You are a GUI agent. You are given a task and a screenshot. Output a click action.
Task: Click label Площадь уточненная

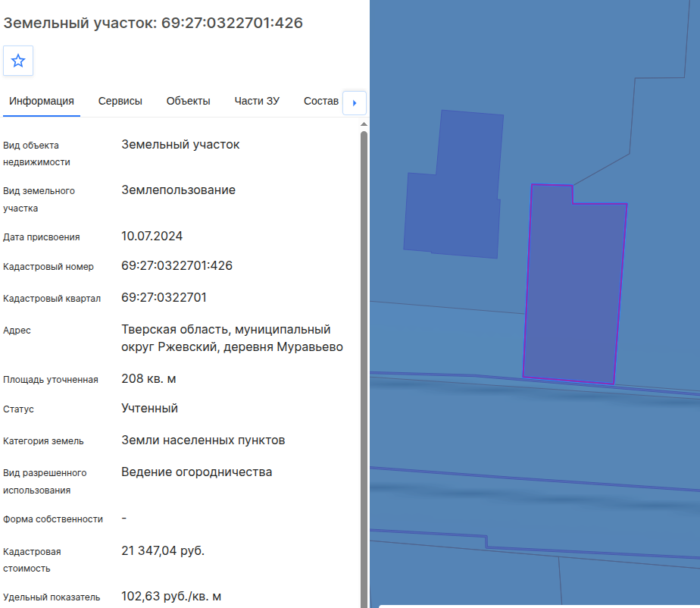tap(51, 380)
